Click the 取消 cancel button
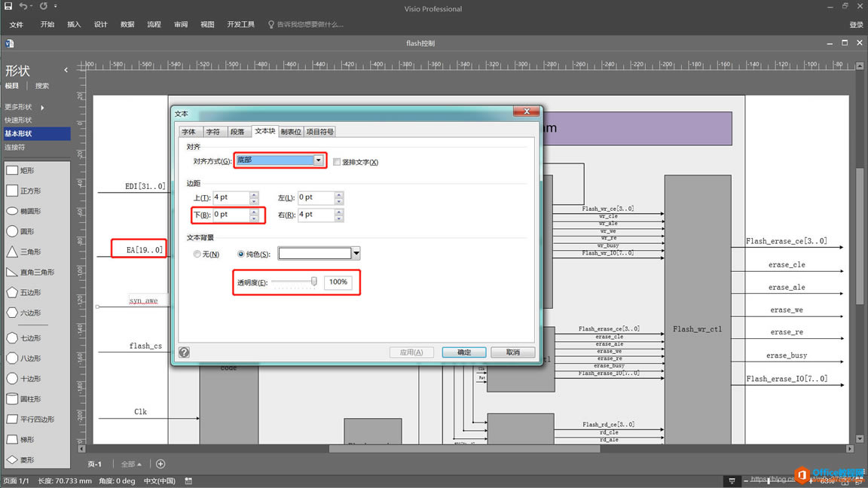 pos(512,352)
